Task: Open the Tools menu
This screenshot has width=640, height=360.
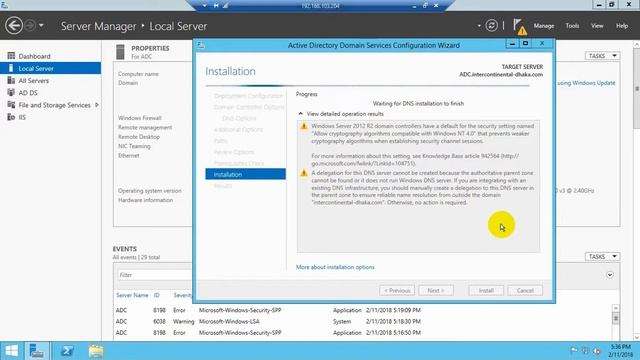Action: click(572, 26)
